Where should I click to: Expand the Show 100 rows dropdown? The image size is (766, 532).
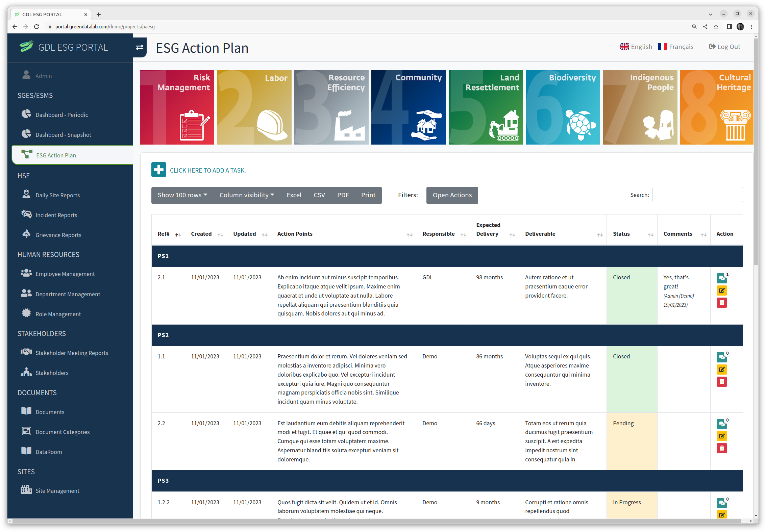pos(182,195)
